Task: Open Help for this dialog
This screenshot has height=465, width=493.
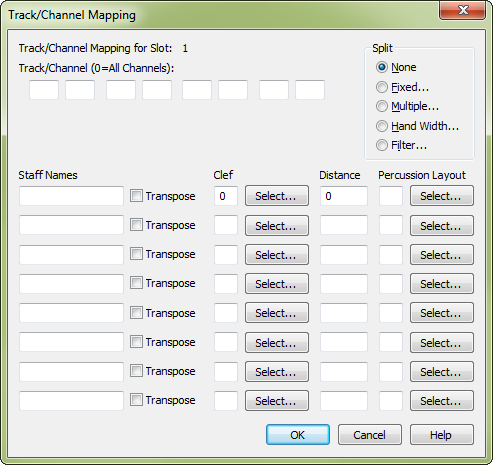Action: click(x=442, y=435)
